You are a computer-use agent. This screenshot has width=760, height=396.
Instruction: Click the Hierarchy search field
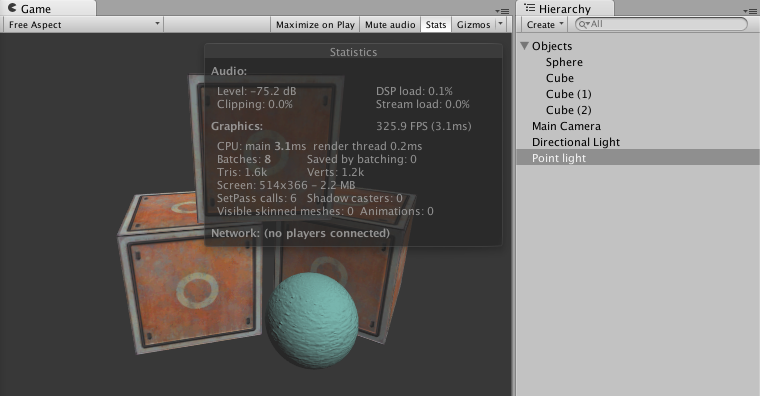[661, 24]
